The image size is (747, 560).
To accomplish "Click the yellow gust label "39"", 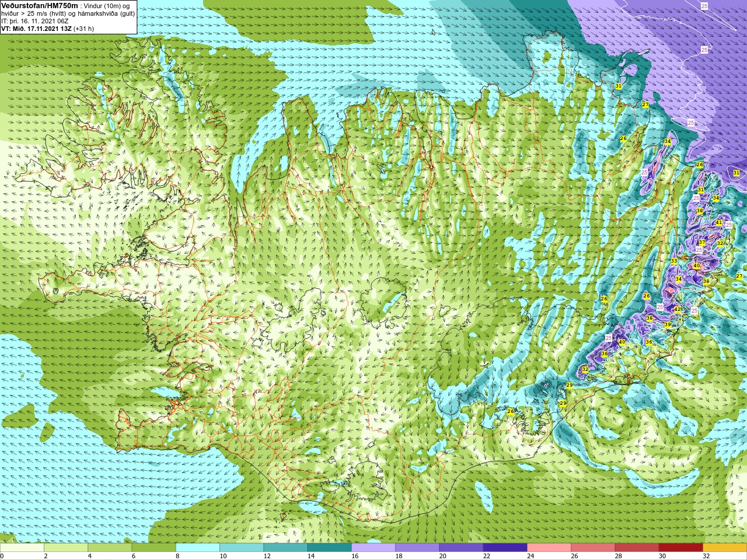I will tap(668, 325).
